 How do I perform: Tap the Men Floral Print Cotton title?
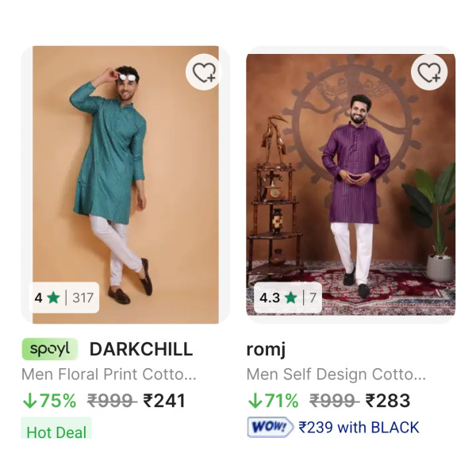109,374
